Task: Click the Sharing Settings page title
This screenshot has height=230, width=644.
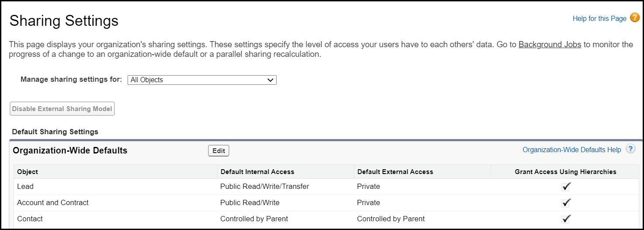Action: [x=64, y=21]
